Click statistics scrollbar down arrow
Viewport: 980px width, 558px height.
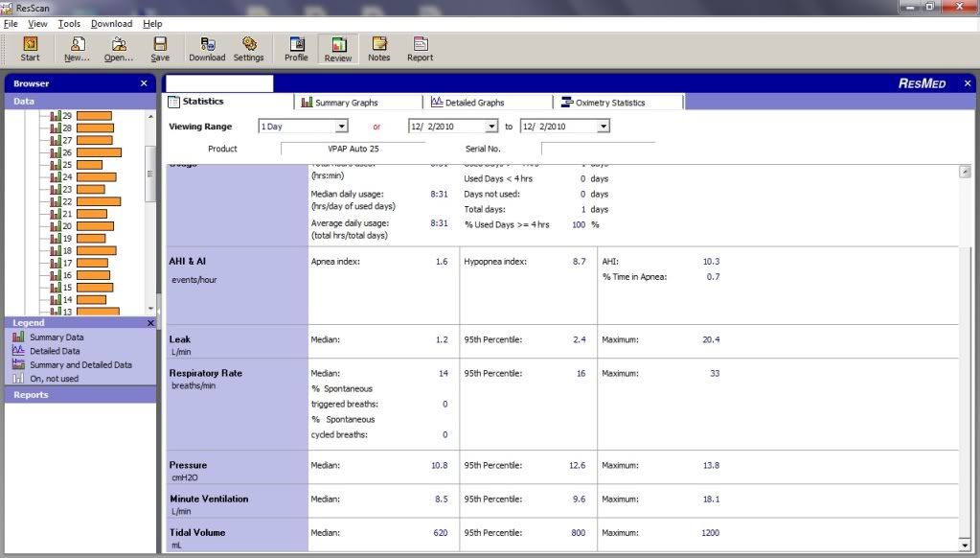point(965,546)
